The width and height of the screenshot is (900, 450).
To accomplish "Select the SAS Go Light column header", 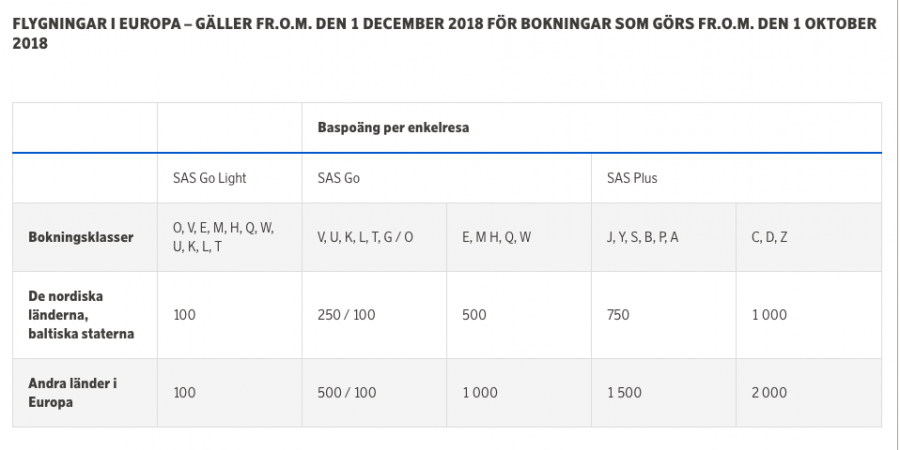I will coord(209,178).
